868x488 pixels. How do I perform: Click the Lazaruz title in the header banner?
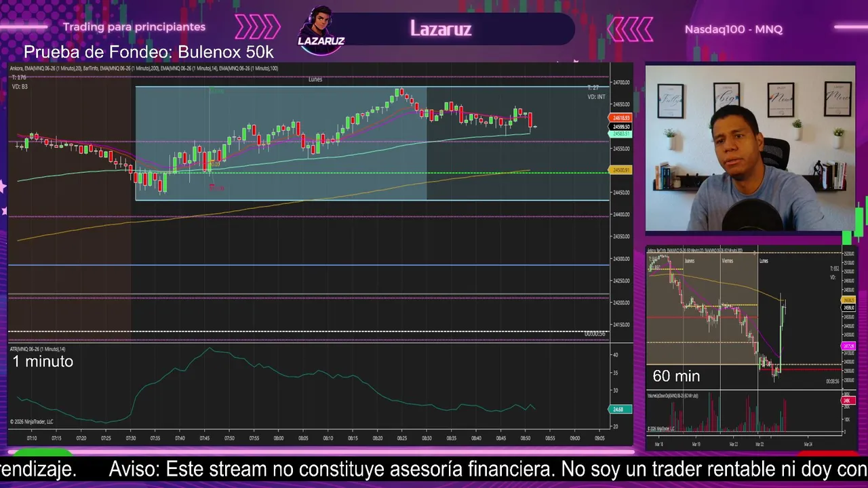coord(441,28)
